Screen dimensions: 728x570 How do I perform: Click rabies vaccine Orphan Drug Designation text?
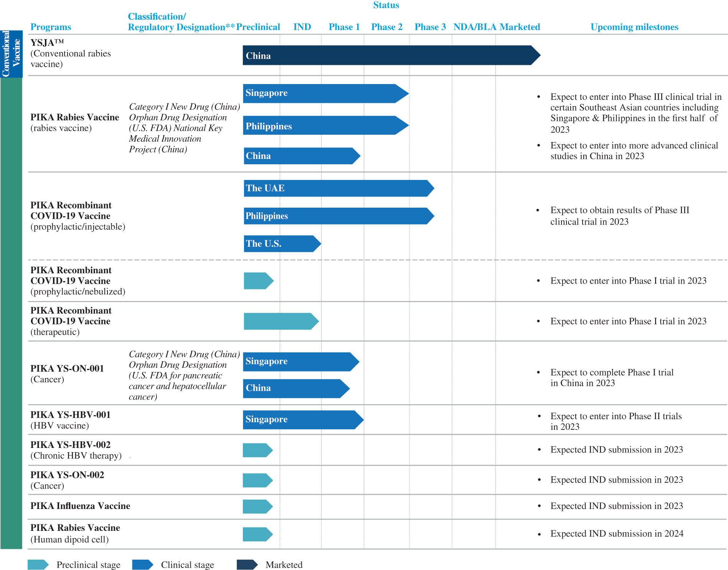[x=185, y=128]
